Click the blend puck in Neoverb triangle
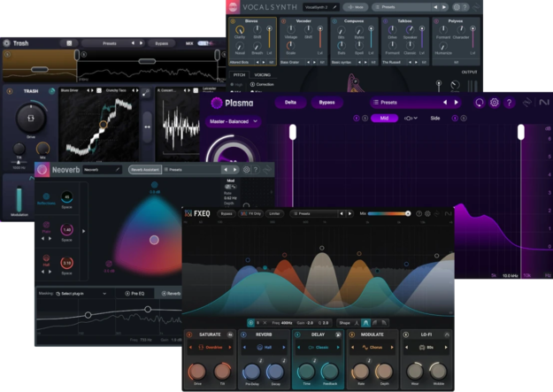The height and width of the screenshot is (392, 553). point(154,240)
